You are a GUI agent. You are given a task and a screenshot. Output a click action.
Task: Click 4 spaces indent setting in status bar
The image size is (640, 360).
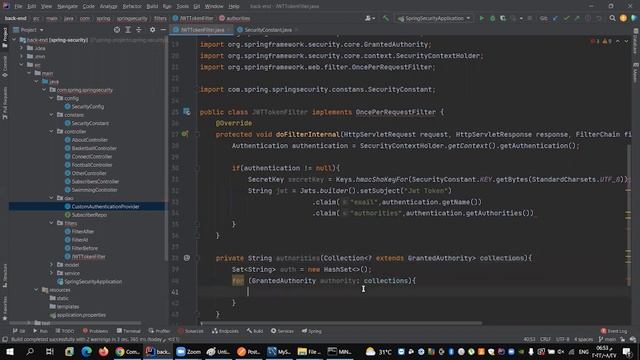[583, 339]
